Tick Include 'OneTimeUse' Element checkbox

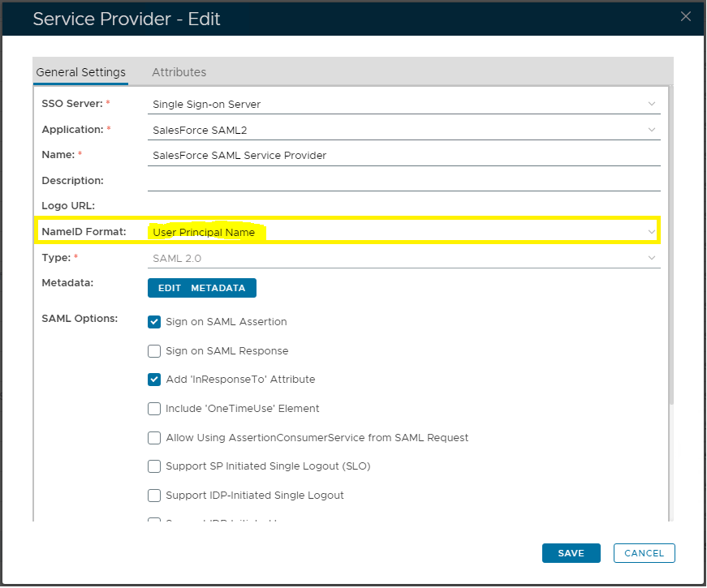click(x=154, y=409)
